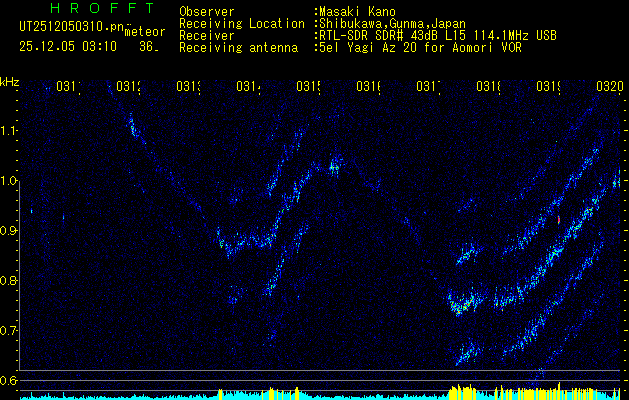This screenshot has width=629, height=400.
Task: Select the date stamp 25.12.05 03:10
Action: click(x=68, y=47)
